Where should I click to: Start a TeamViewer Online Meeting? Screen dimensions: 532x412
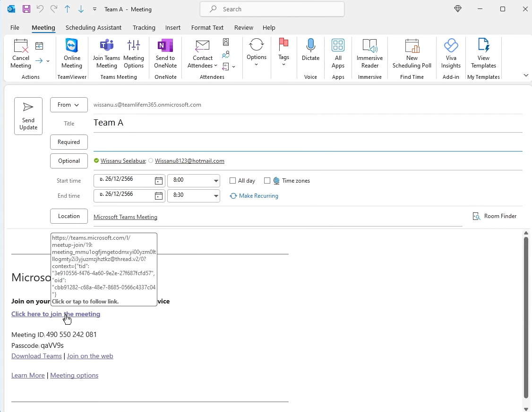pos(72,54)
